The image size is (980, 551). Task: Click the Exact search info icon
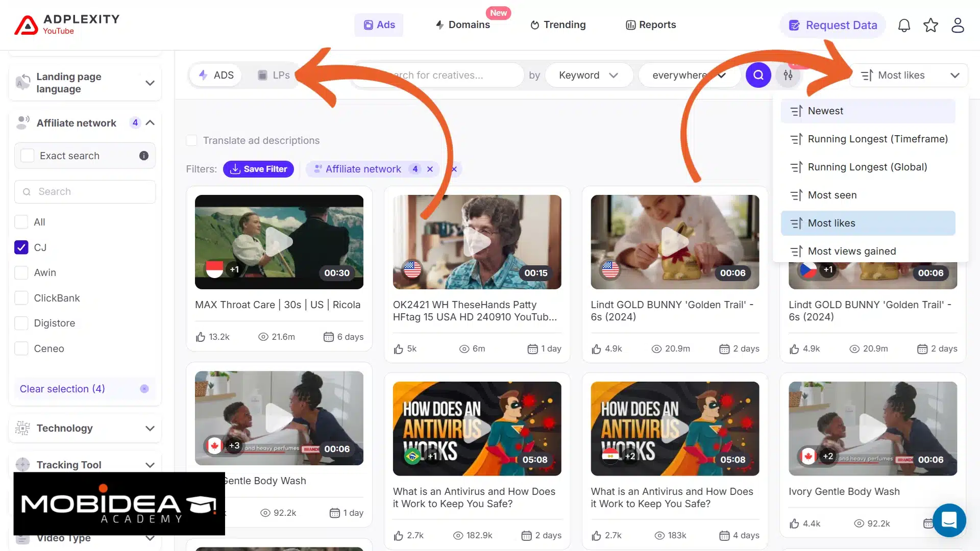(x=144, y=156)
